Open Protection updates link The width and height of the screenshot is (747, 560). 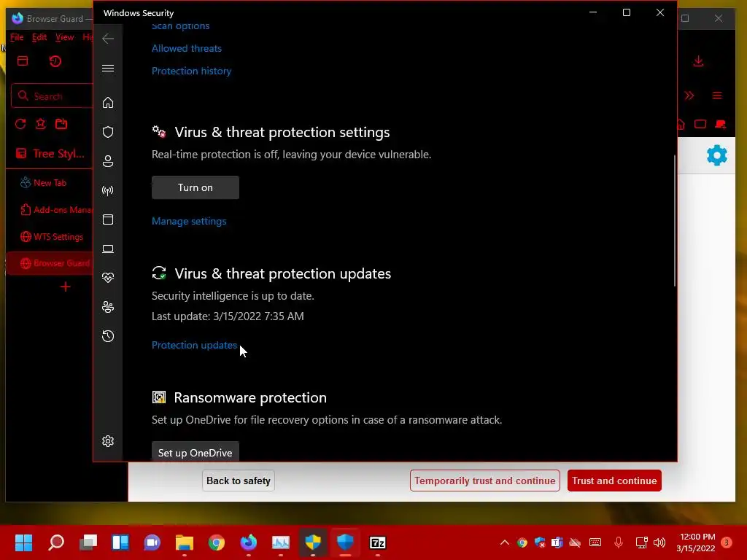click(194, 345)
